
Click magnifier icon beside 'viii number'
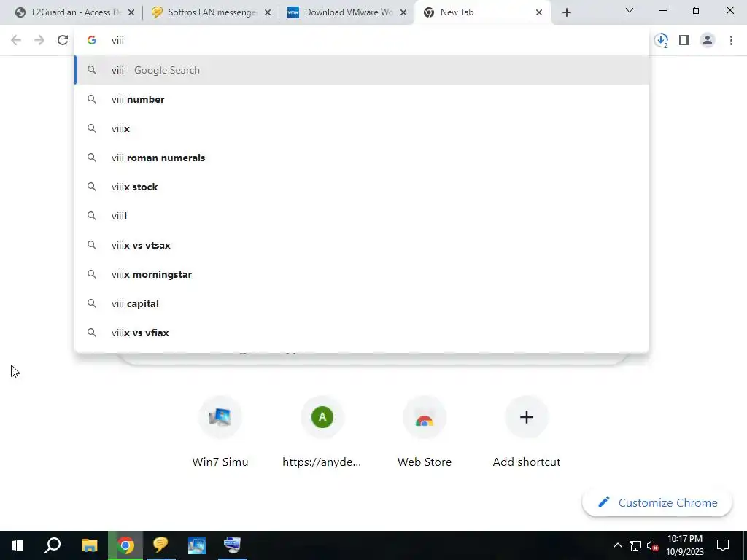(x=92, y=99)
